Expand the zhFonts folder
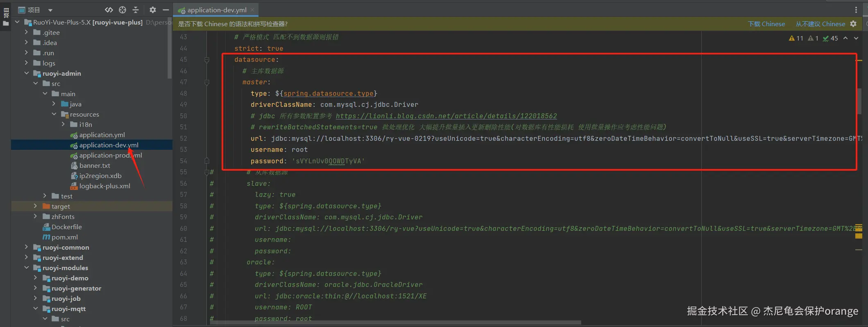Viewport: 868px width, 327px height. (36, 216)
